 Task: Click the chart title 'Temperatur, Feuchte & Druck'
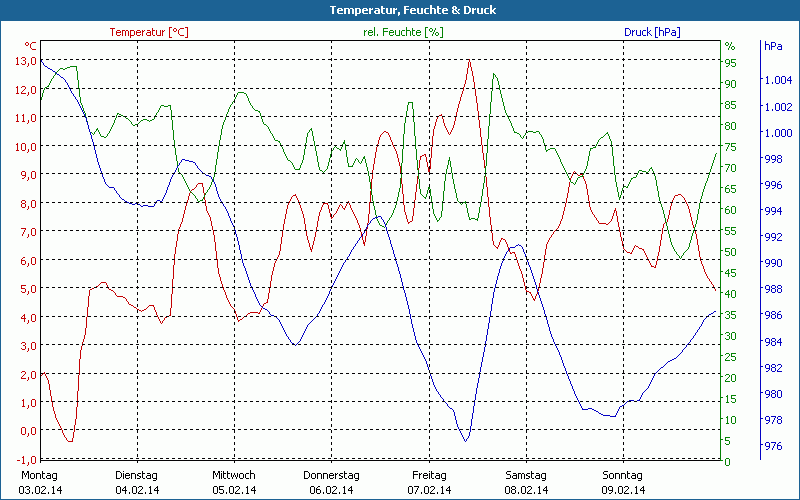tap(399, 10)
